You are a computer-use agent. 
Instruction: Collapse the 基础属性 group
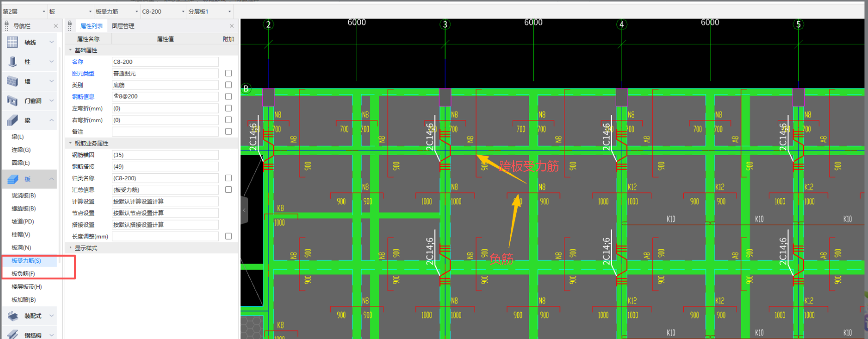[70, 50]
